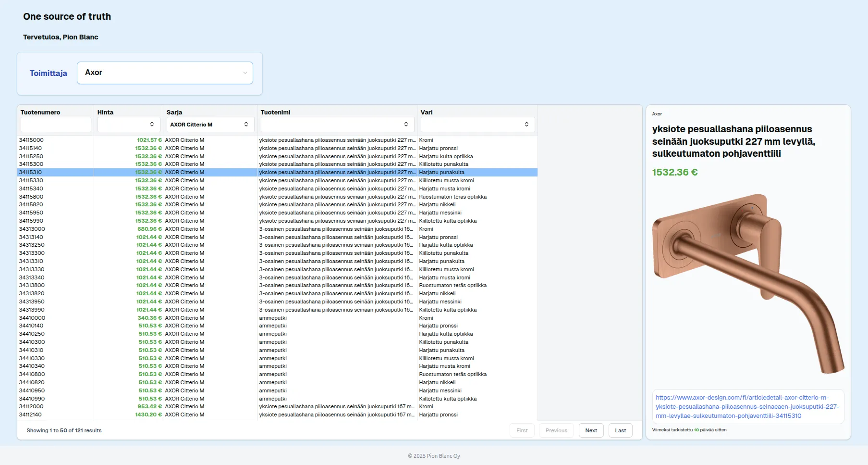
Task: Select product number 34115330
Action: (31, 181)
